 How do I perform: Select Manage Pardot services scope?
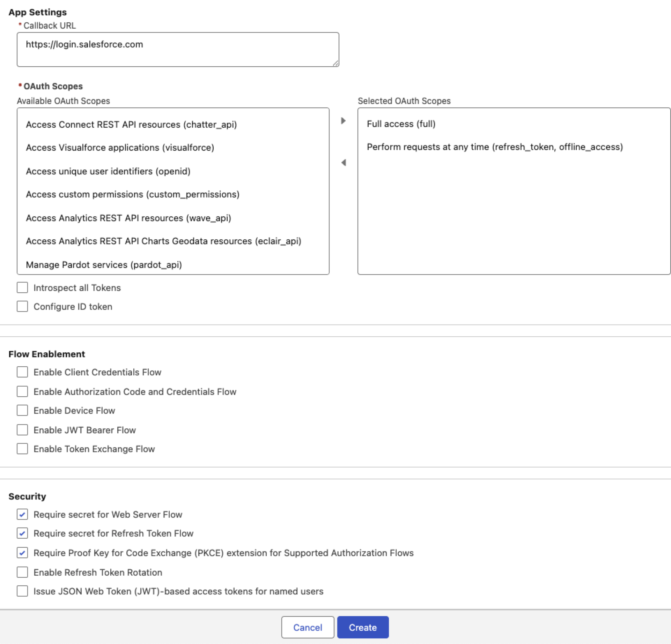tap(104, 264)
